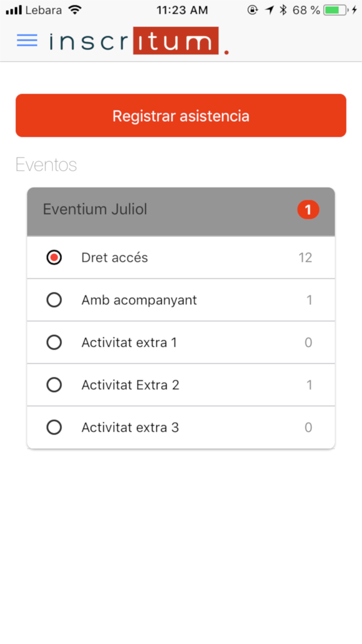Select the Amb acompanyant radio button
362x644 pixels.
click(x=54, y=300)
